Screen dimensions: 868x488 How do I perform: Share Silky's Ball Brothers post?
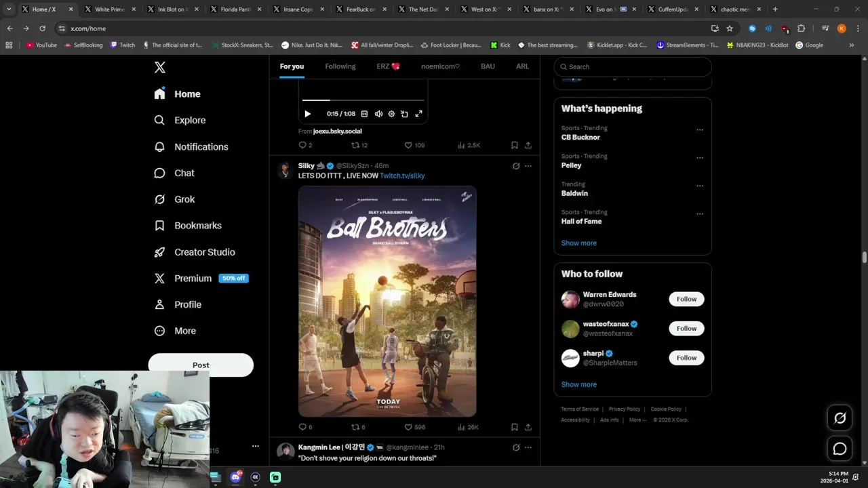coord(528,427)
